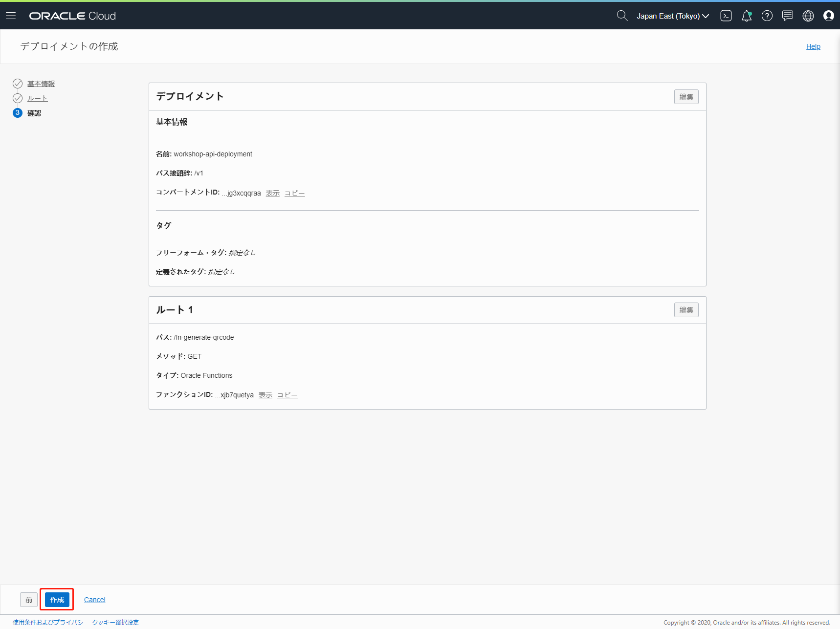Select step 3 確認 in wizard
Viewport: 840px width, 629px height.
pos(34,113)
